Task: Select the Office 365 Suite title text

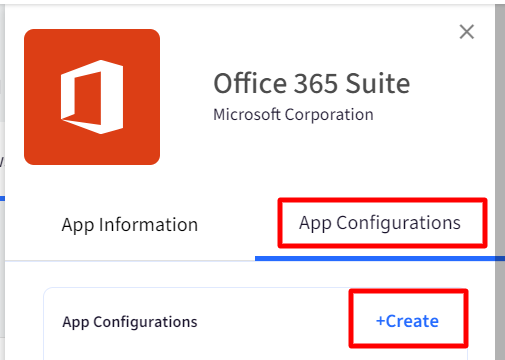Action: (x=312, y=83)
